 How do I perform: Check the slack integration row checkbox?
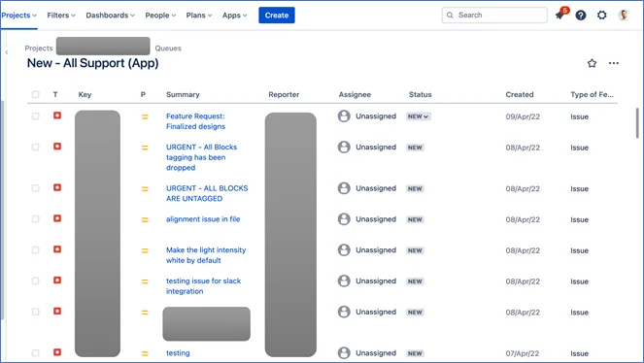[x=36, y=280]
